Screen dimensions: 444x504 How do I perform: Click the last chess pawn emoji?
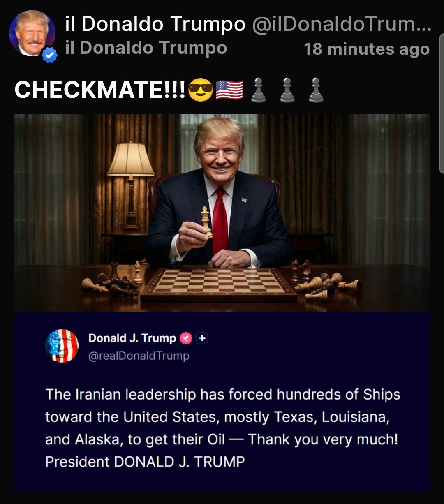tap(316, 90)
